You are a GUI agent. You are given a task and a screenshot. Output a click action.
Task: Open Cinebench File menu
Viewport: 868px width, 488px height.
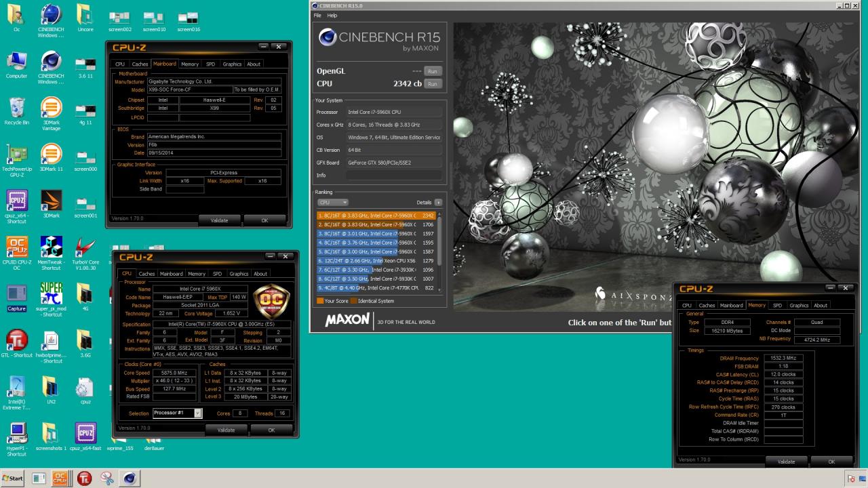(317, 15)
